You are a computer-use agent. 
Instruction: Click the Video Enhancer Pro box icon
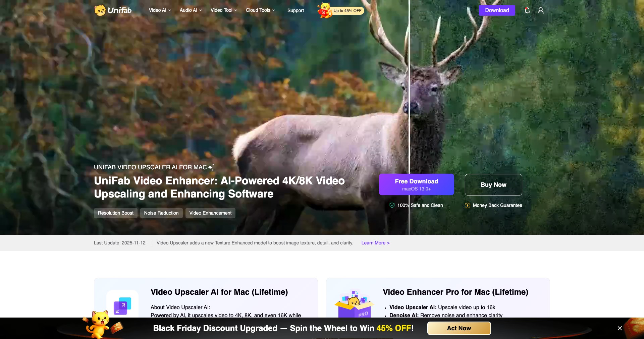(354, 303)
